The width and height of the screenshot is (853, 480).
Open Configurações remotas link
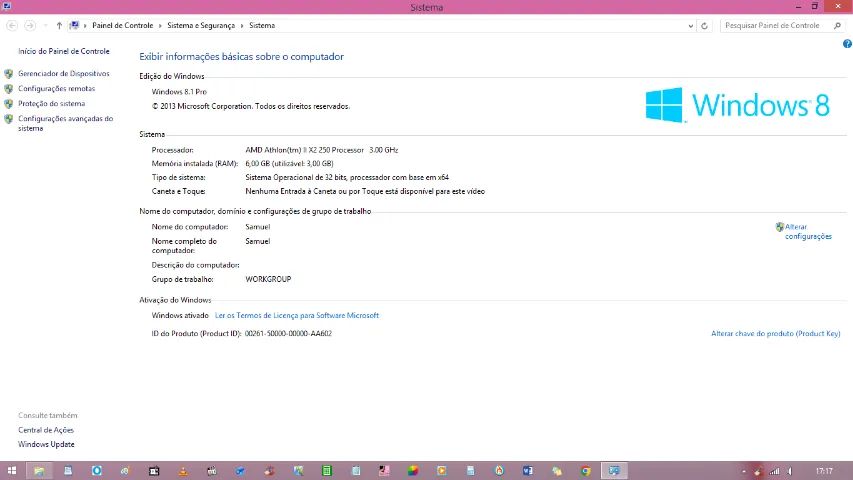tap(57, 88)
